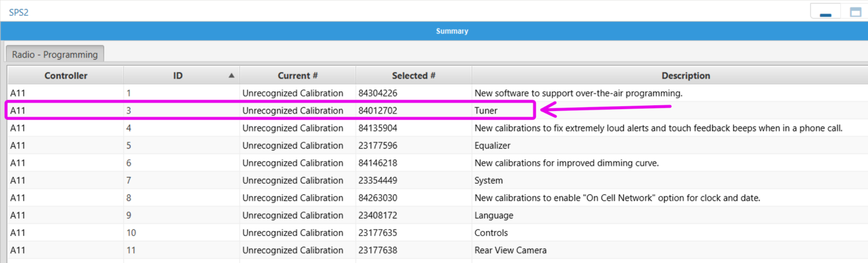Click the ID column sort arrow
The width and height of the screenshot is (868, 263).
[x=231, y=76]
